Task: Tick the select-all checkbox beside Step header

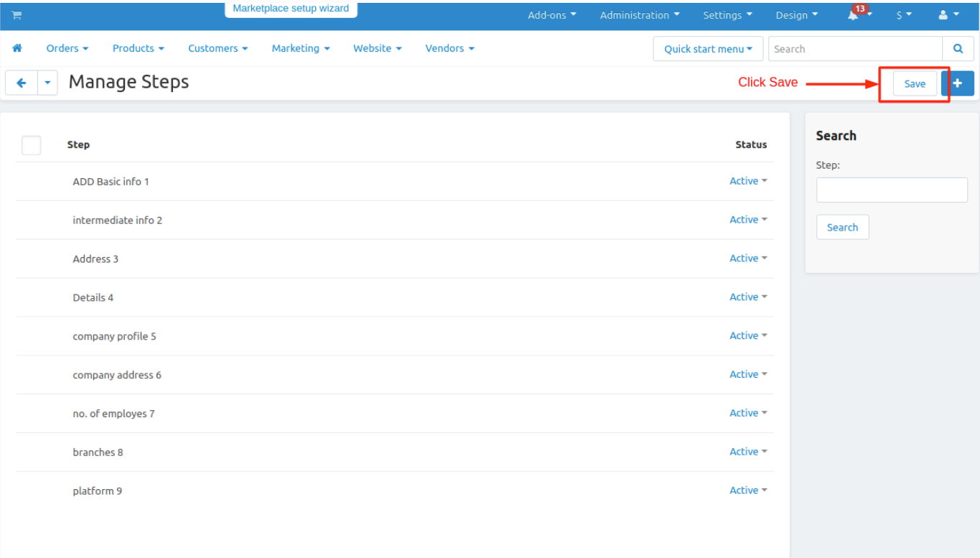Action: pyautogui.click(x=32, y=145)
